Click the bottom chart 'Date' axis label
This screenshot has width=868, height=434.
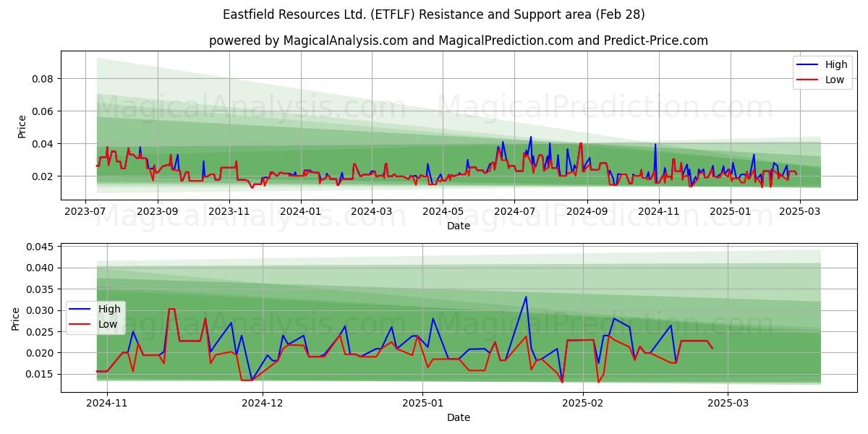pos(459,417)
